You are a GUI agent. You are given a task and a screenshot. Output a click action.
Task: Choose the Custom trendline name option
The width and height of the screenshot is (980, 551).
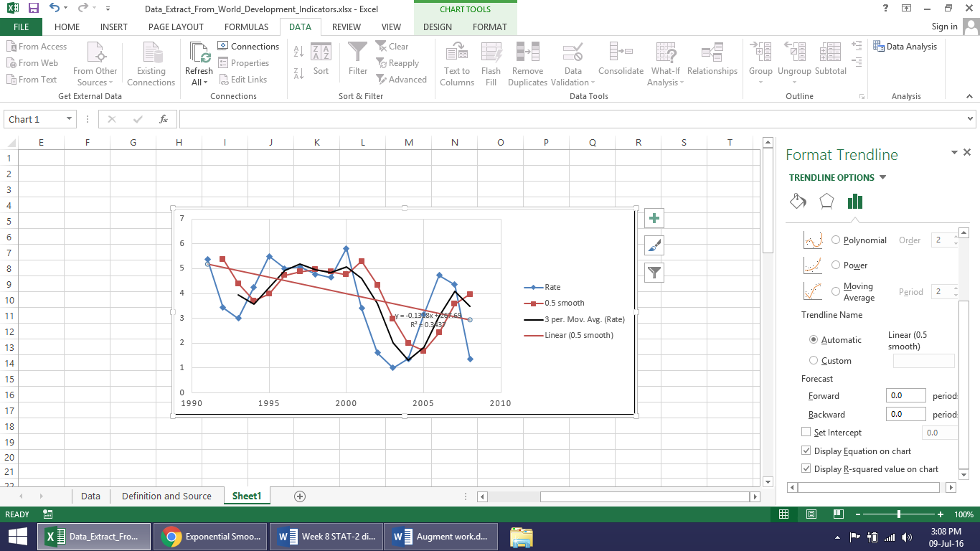click(814, 361)
